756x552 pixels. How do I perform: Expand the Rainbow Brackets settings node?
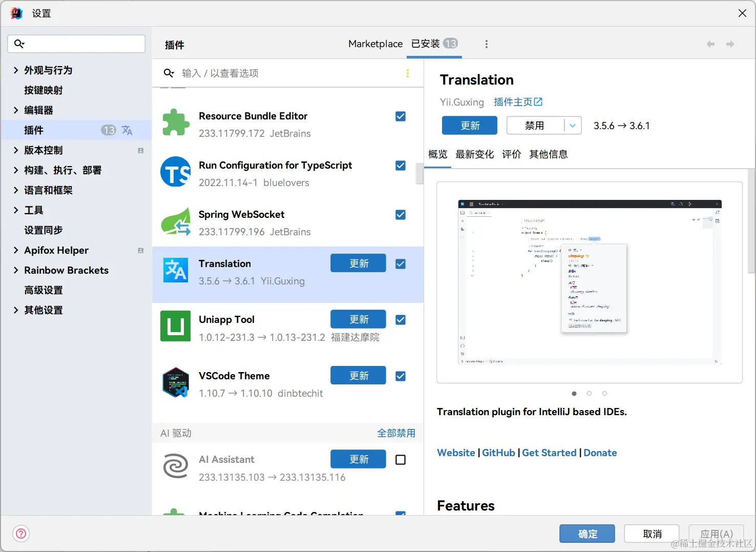tap(16, 270)
